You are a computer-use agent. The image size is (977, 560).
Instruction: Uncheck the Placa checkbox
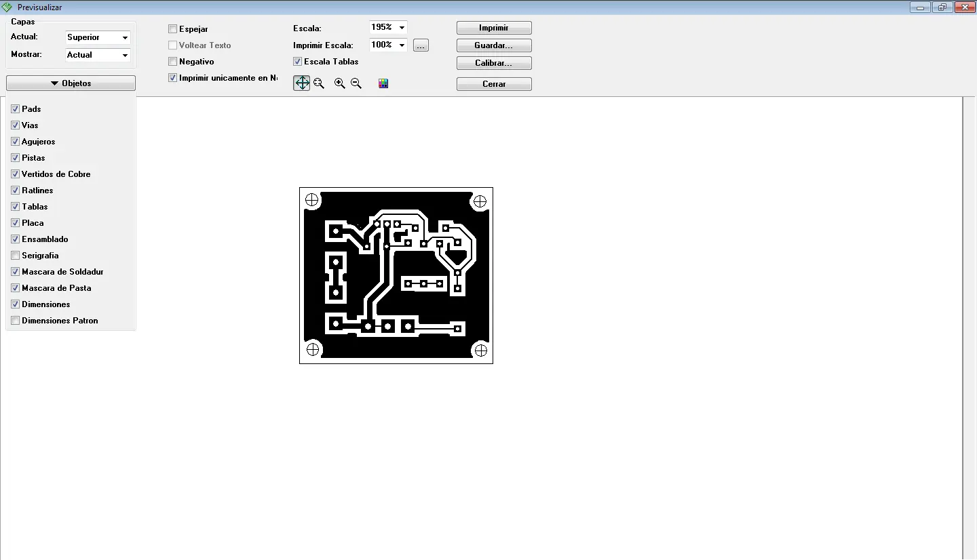15,223
